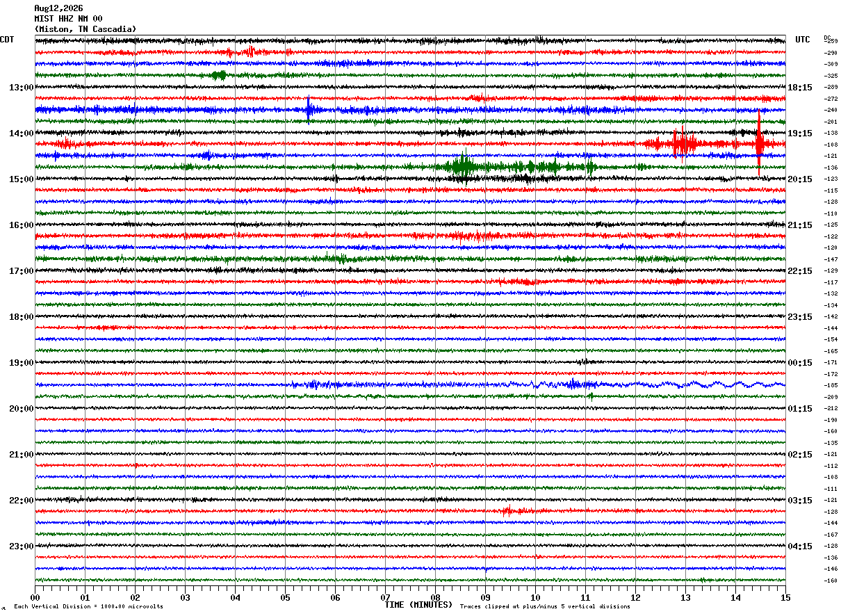Screen dimensions: 841x616
Task: Select the 19:15 UTC time label
Action: click(800, 133)
